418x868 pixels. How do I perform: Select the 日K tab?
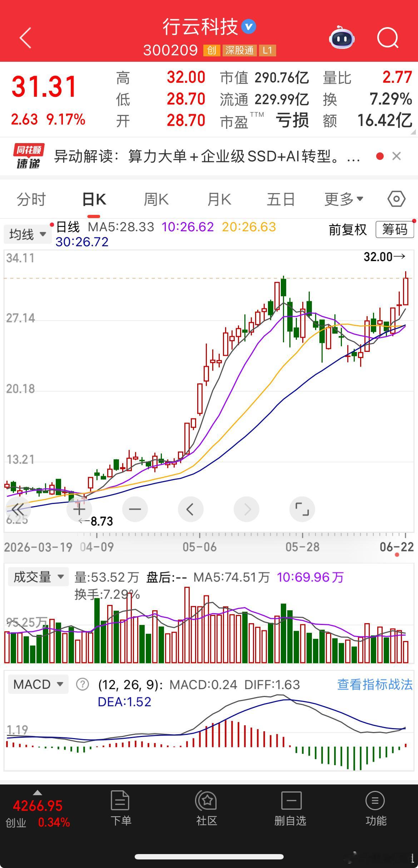94,199
